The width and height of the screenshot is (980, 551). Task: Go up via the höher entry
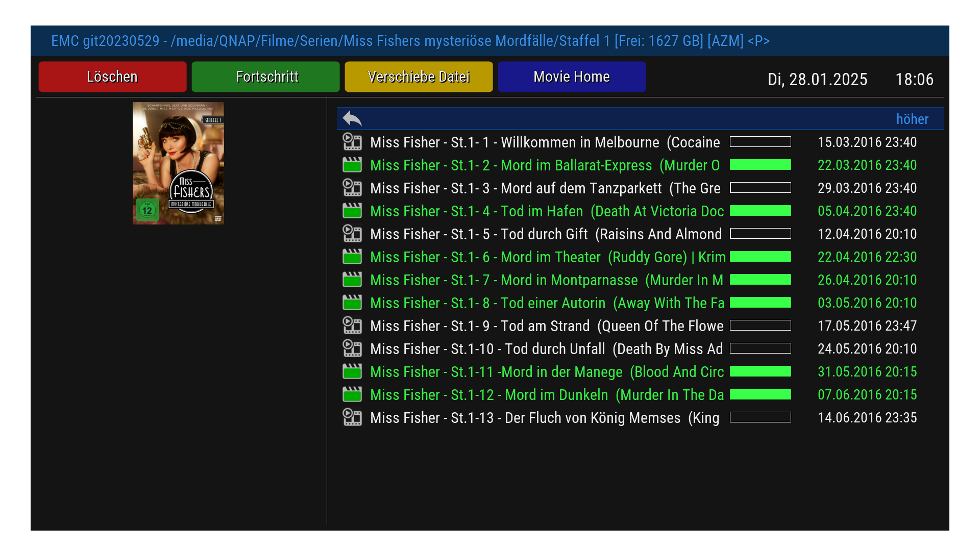coord(912,119)
